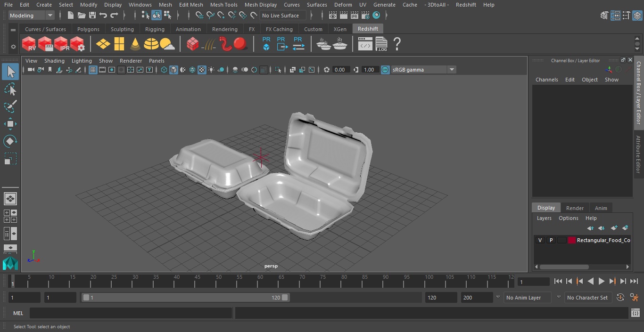Open the Attribute Editor side tab
Image resolution: width=644 pixels, height=332 pixels.
click(639, 154)
